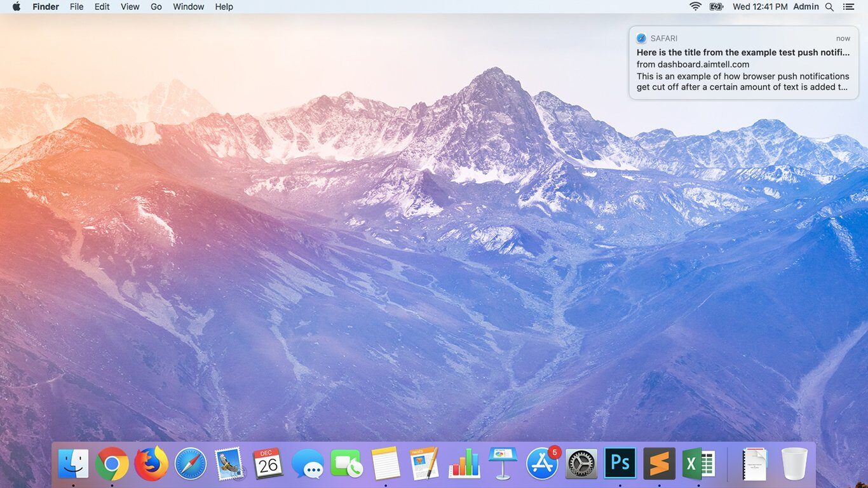The image size is (868, 488).
Task: Launch Firefox from the dock
Action: tap(151, 464)
